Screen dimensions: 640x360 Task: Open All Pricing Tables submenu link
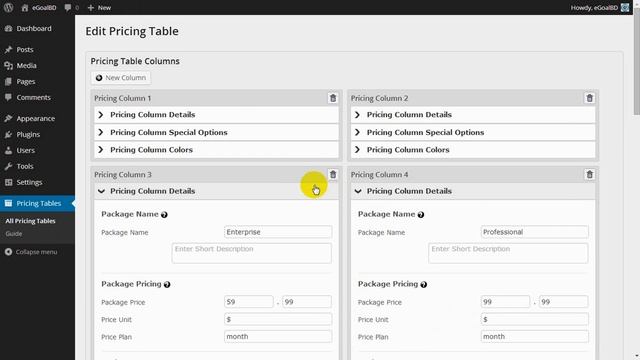click(x=30, y=221)
